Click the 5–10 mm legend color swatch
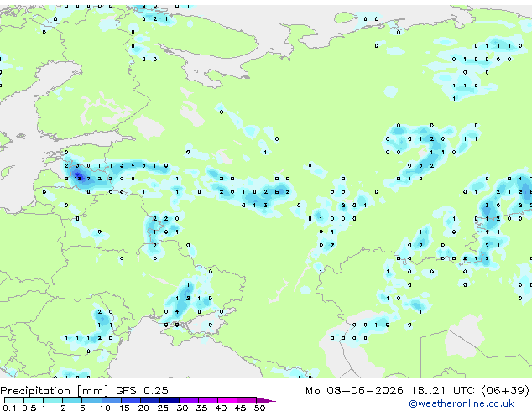 point(91,400)
